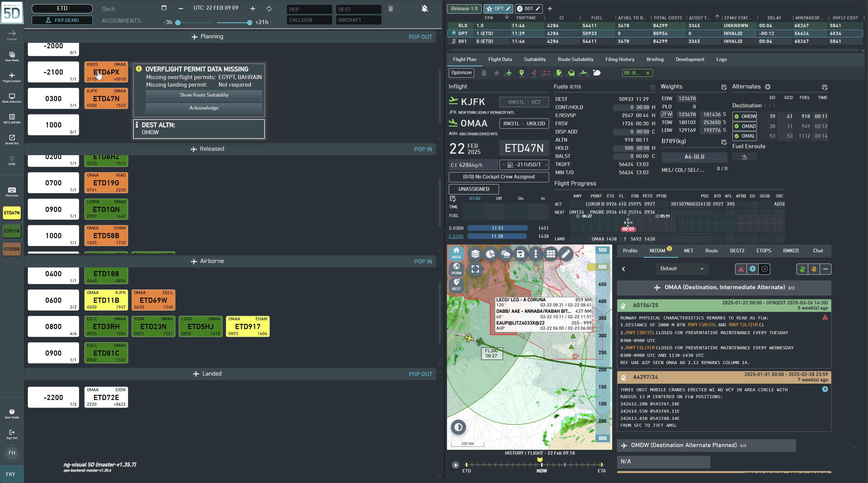
Task: Expand the map to fullscreen
Action: click(x=475, y=269)
